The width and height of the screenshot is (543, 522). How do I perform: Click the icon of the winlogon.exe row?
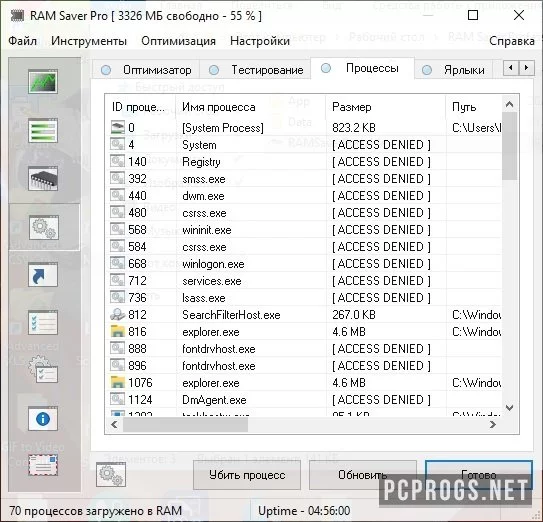118,264
